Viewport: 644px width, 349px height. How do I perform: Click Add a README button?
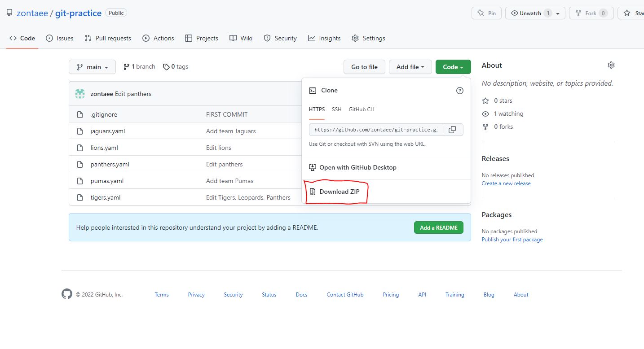(x=438, y=227)
